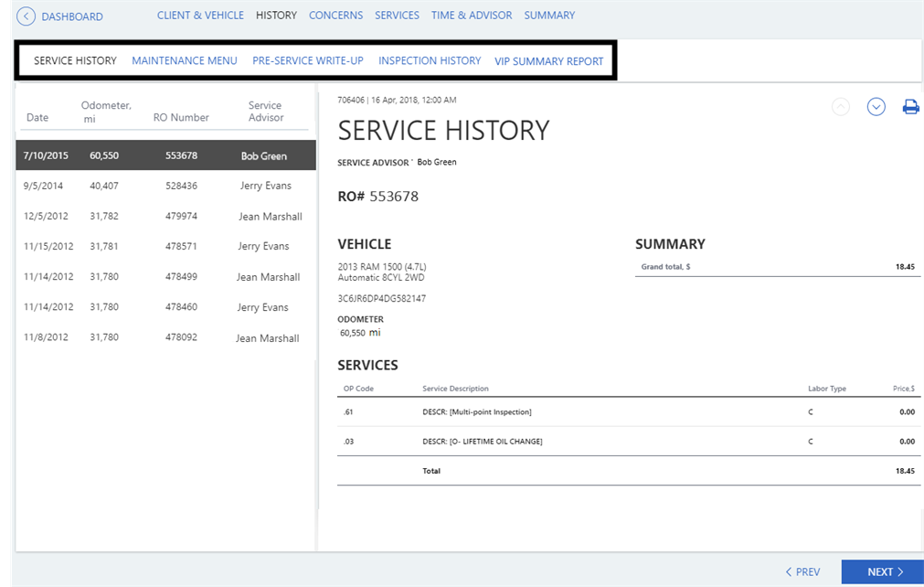This screenshot has height=587, width=924.
Task: Open the VIP Summary Report tab
Action: tap(548, 61)
